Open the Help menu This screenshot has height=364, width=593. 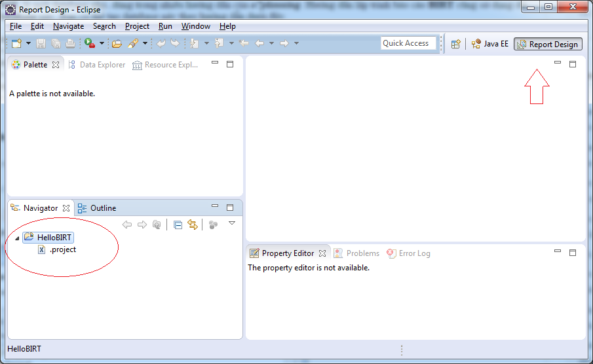pos(227,26)
